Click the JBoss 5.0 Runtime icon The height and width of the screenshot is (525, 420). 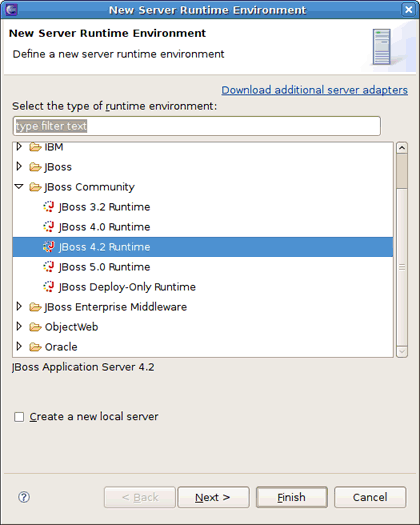pyautogui.click(x=49, y=267)
